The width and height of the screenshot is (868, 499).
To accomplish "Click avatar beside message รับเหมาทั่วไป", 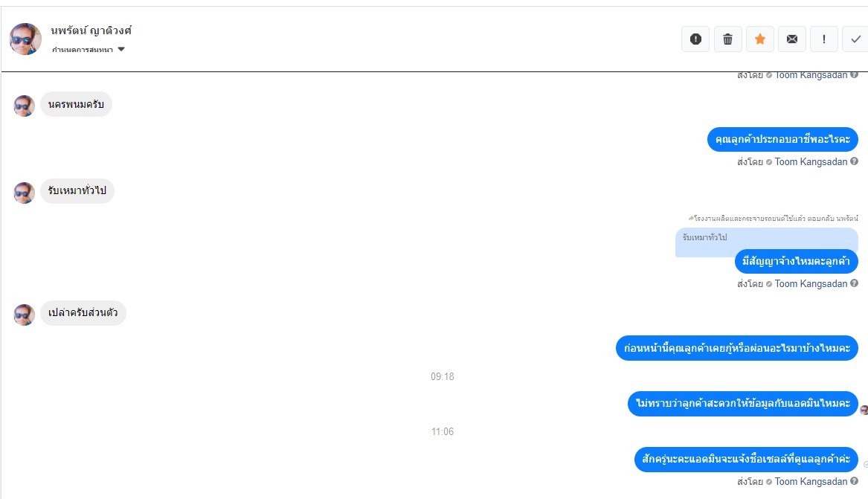I will coord(24,193).
